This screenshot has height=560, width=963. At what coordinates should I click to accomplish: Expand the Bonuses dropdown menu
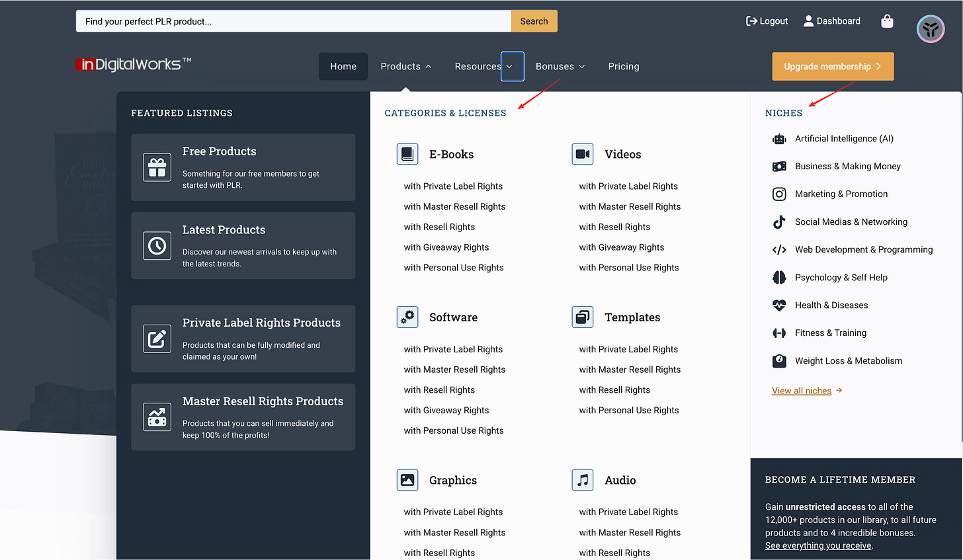pyautogui.click(x=560, y=66)
